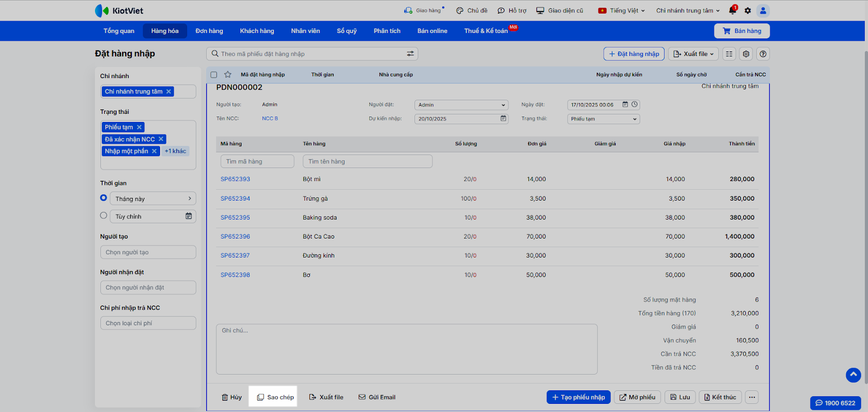The height and width of the screenshot is (412, 868).
Task: Click the Sao chép copy button
Action: 273,397
